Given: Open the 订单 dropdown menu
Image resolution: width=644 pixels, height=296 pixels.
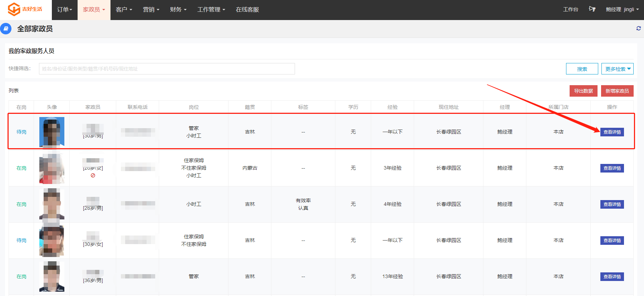Looking at the screenshot, I should [x=65, y=10].
